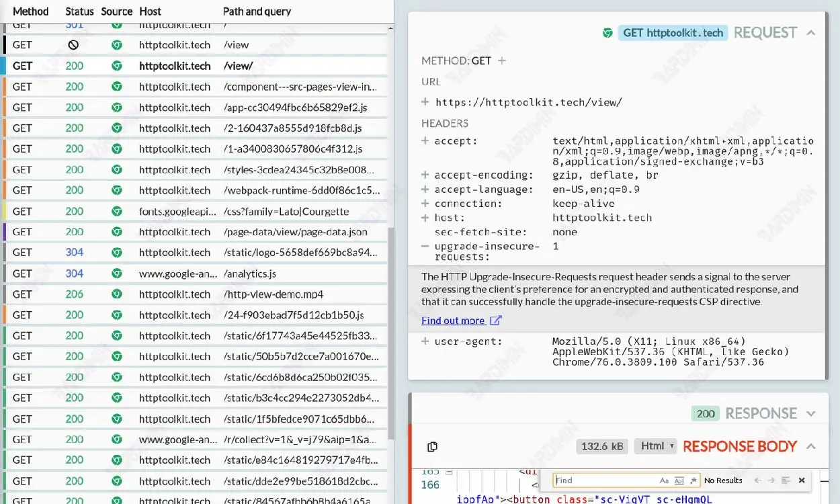
Task: Click the blocked status icon on /view row
Action: [74, 45]
